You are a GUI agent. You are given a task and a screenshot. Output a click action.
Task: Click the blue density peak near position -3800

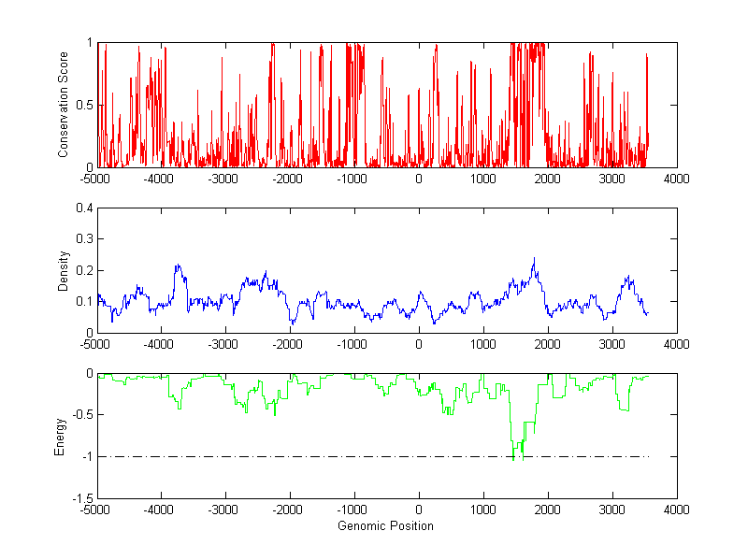[x=176, y=266]
